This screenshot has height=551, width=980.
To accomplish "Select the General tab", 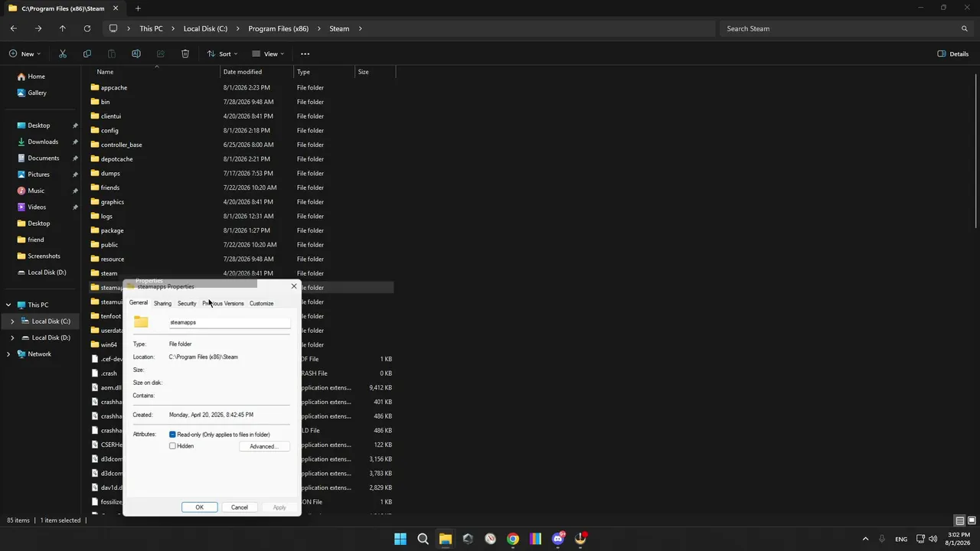I will (139, 303).
